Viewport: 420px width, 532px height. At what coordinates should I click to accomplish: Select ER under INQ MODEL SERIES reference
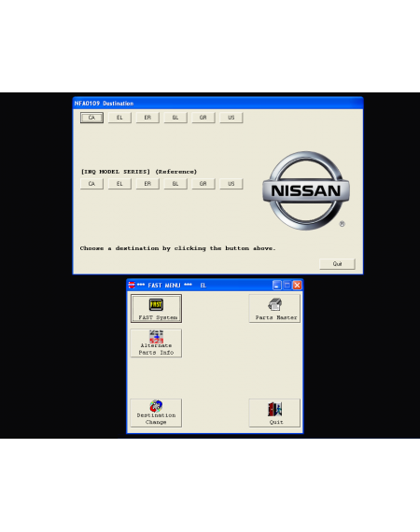coord(147,184)
